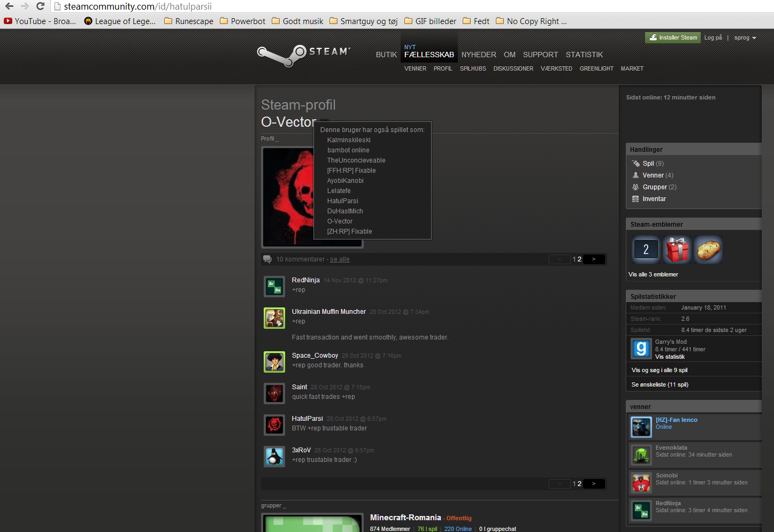
Task: Click the Installer Steam button
Action: [673, 37]
